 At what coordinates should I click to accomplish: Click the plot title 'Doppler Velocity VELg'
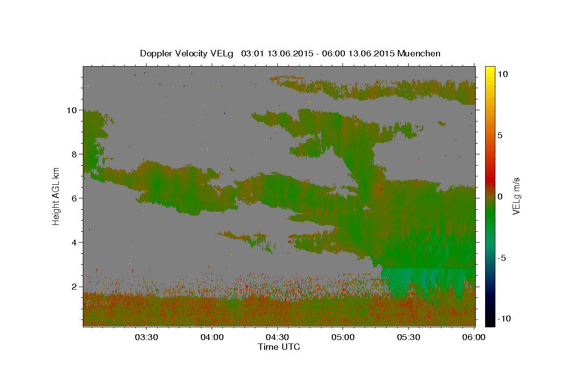point(188,53)
